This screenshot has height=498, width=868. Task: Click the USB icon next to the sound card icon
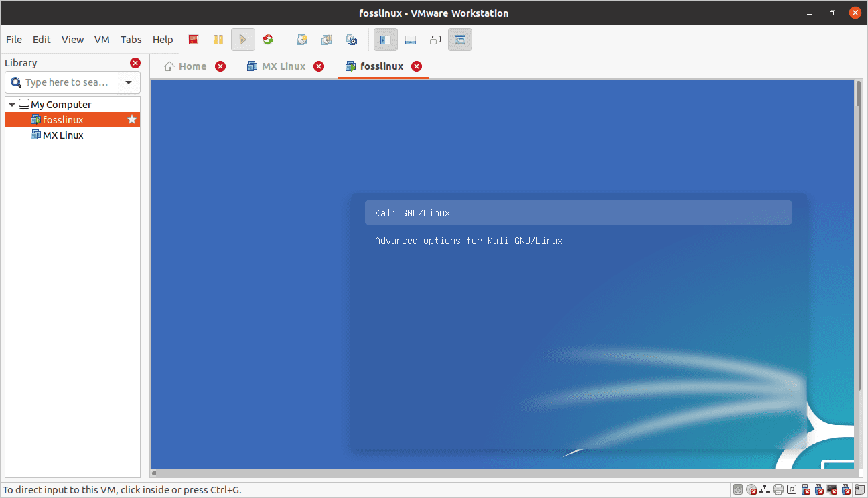pos(806,490)
